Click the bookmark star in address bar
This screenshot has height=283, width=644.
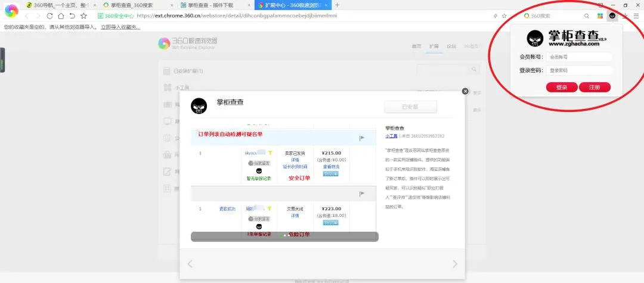coord(504,16)
